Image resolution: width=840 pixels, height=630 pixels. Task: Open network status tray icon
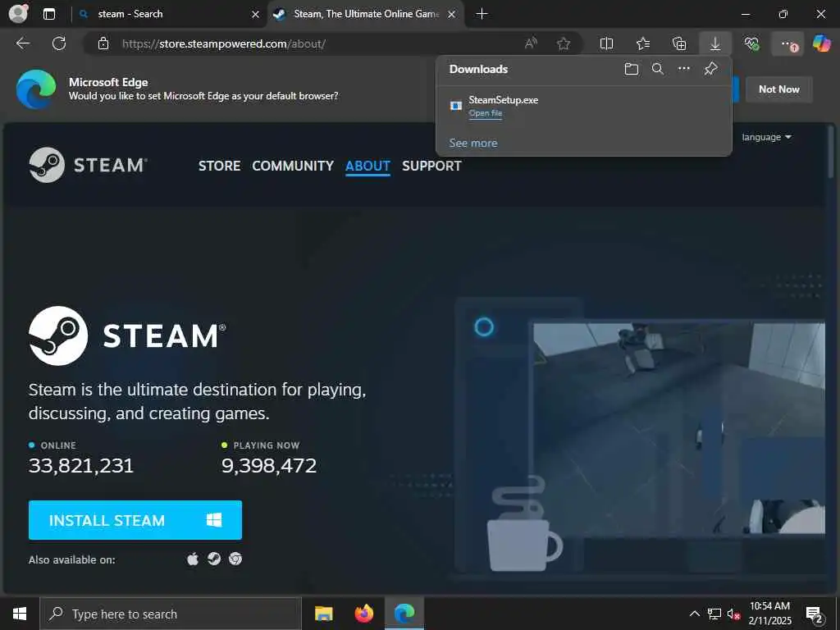click(x=714, y=614)
